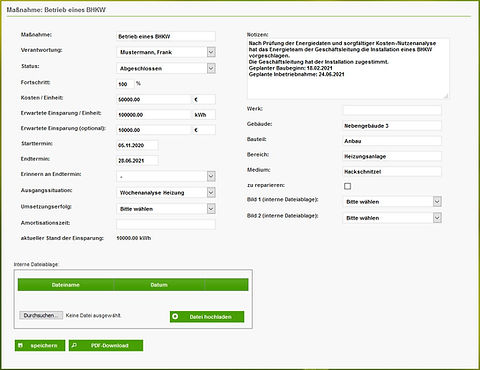
Task: Click the Gebäude field 'Nebengebäude 3'
Action: 392,126
